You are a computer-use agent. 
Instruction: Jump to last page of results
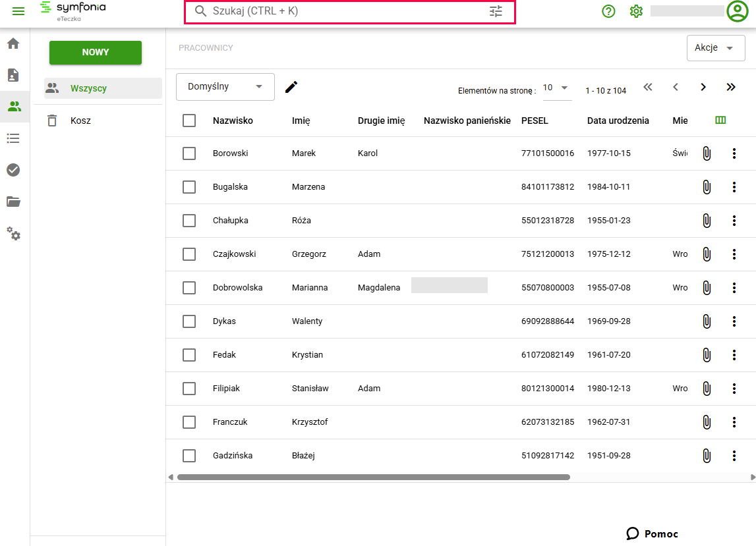tap(731, 87)
